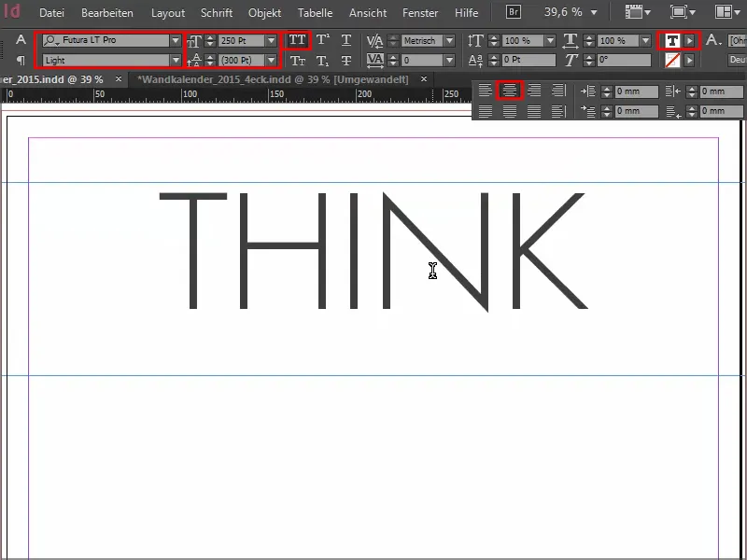747x560 pixels.
Task: Toggle Underline formatting
Action: (x=346, y=40)
